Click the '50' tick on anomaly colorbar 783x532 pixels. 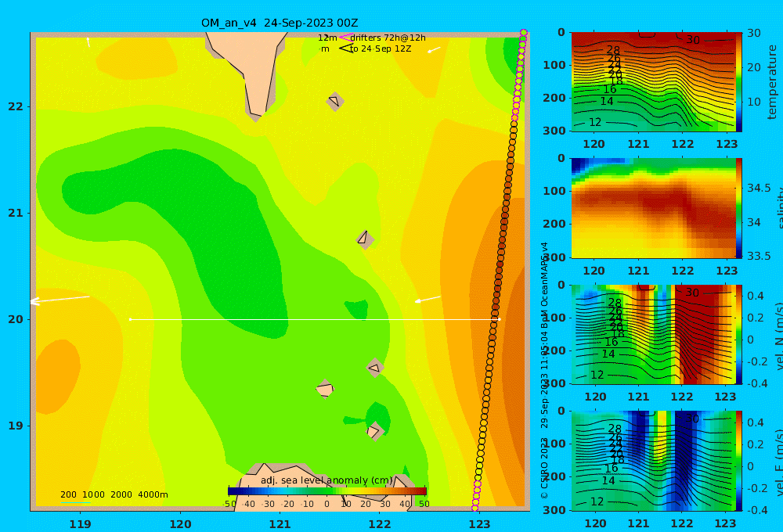point(424,504)
